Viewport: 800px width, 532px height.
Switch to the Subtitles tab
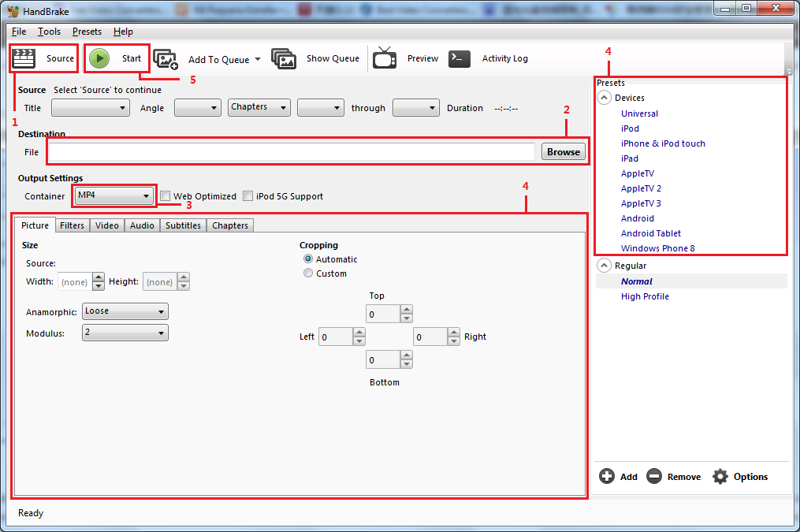pyautogui.click(x=183, y=225)
